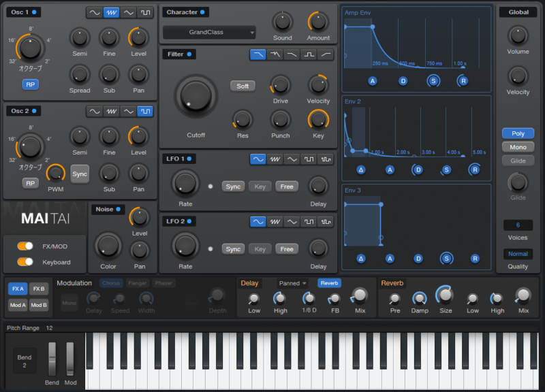545x392 pixels.
Task: Toggle the Noise section power indicator
Action: (x=119, y=210)
